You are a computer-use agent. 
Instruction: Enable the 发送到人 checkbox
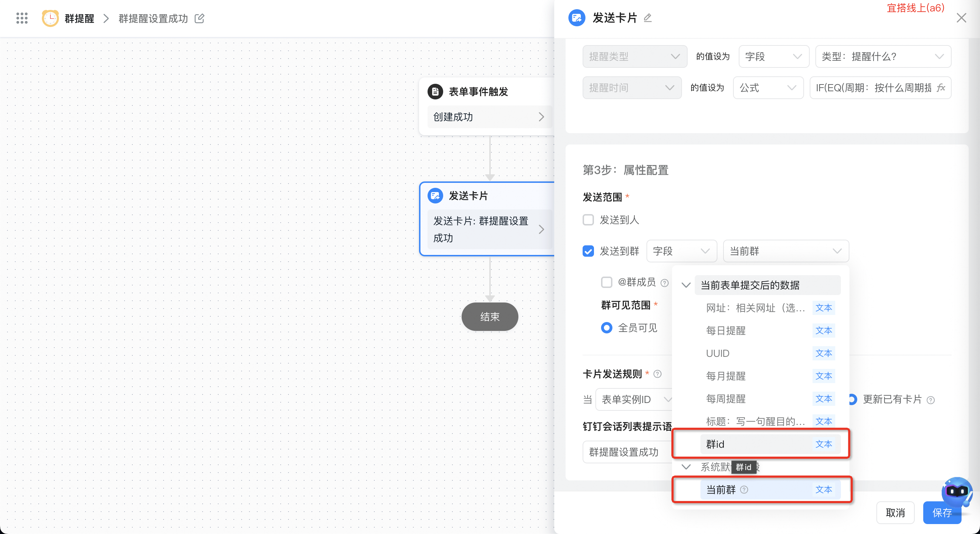(x=588, y=220)
